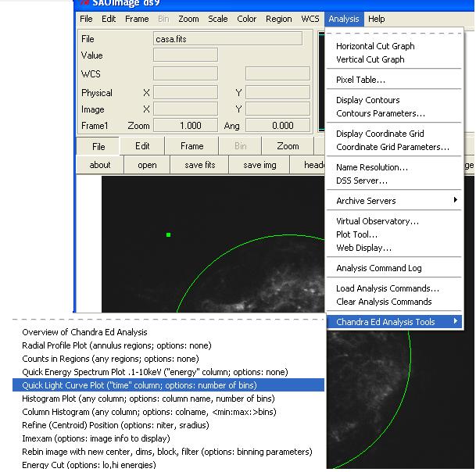Open Plot Tool dialog
The height and width of the screenshot is (472, 476).
pyautogui.click(x=394, y=234)
